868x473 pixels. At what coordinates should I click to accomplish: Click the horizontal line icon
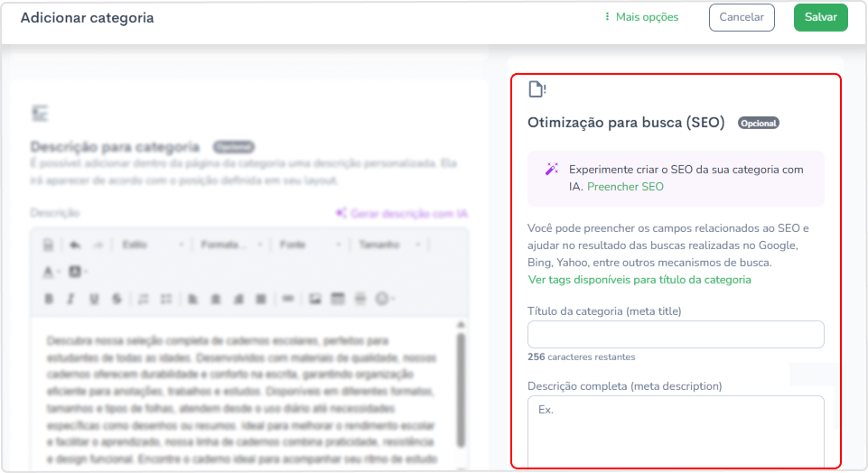pos(360,299)
